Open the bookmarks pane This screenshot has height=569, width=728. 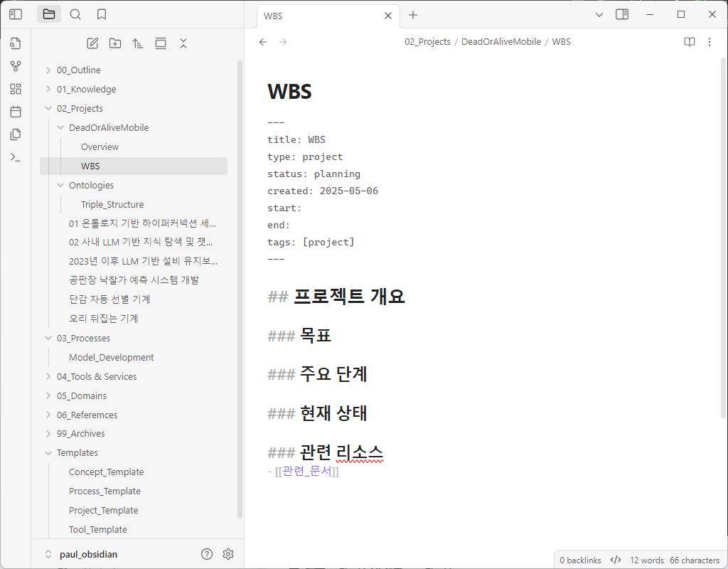click(x=102, y=14)
